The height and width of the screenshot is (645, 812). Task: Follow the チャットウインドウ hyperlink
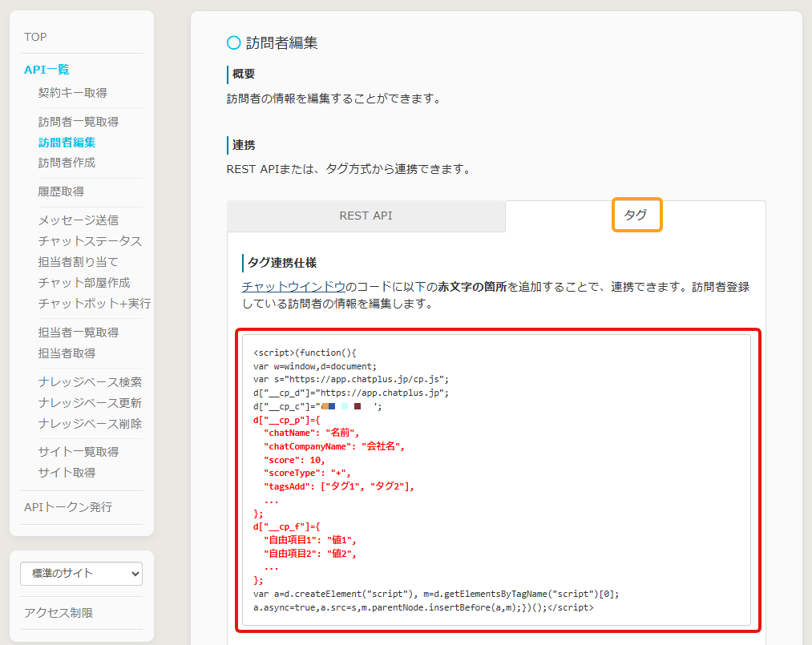click(x=293, y=286)
